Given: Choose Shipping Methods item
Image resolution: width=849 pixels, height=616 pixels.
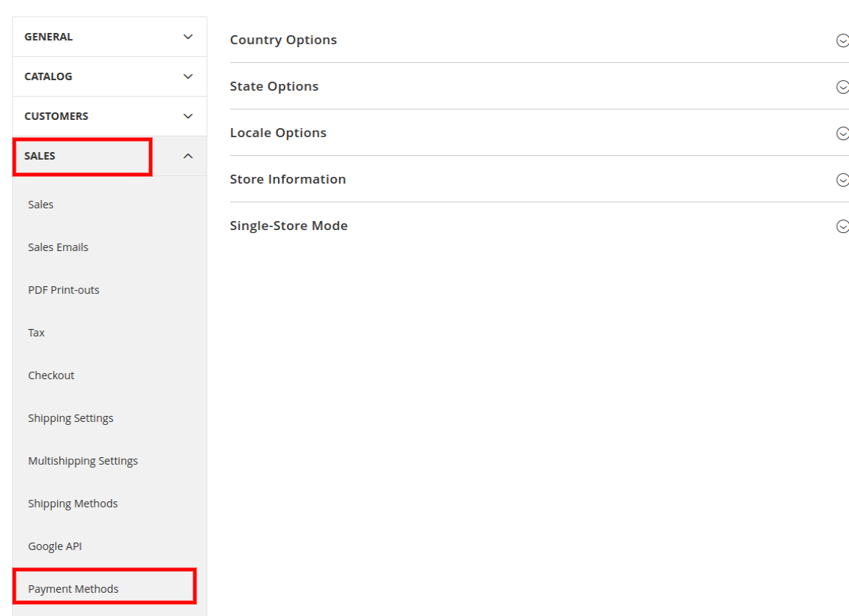Looking at the screenshot, I should tap(73, 504).
